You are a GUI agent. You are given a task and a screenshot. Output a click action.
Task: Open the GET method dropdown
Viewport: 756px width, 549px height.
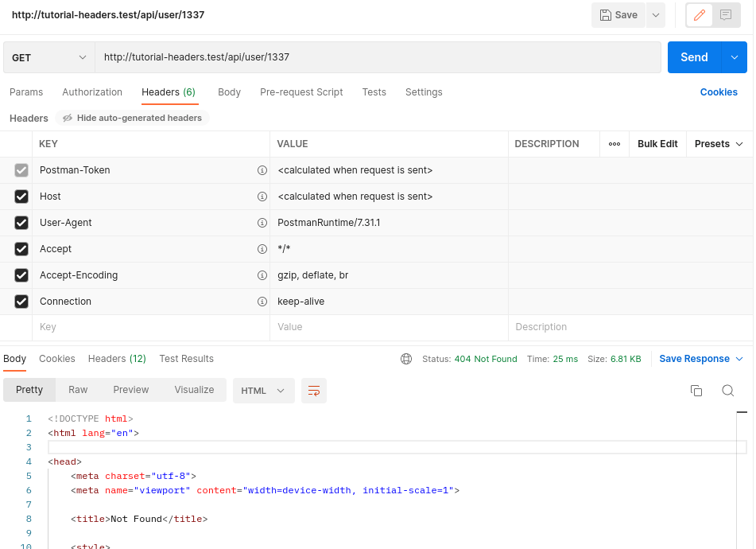click(x=48, y=57)
